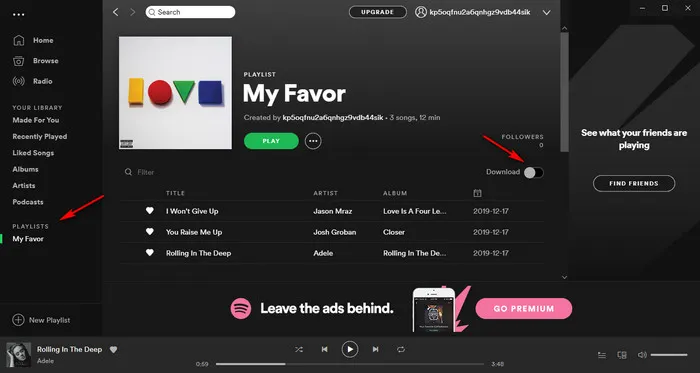Viewport: 700px width, 373px height.
Task: Skip to the next track
Action: [x=375, y=349]
